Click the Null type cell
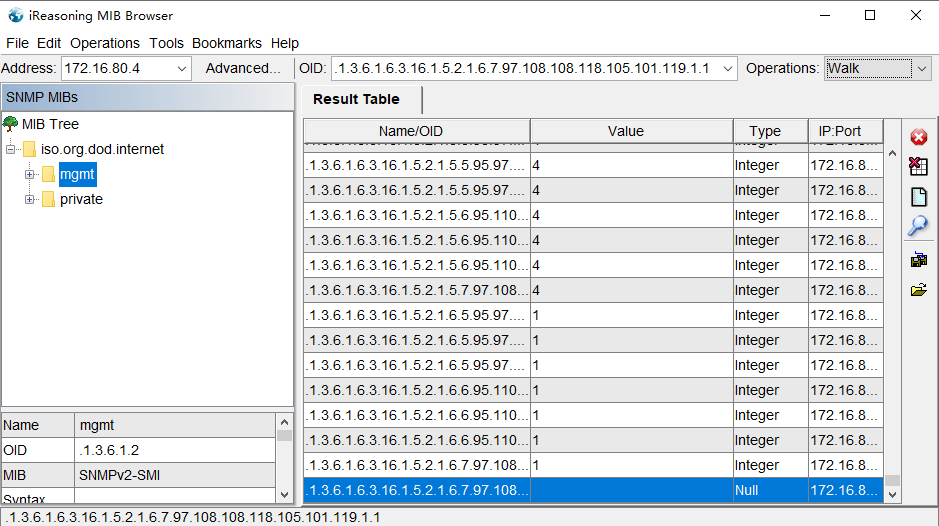This screenshot has width=939, height=526. (x=770, y=490)
